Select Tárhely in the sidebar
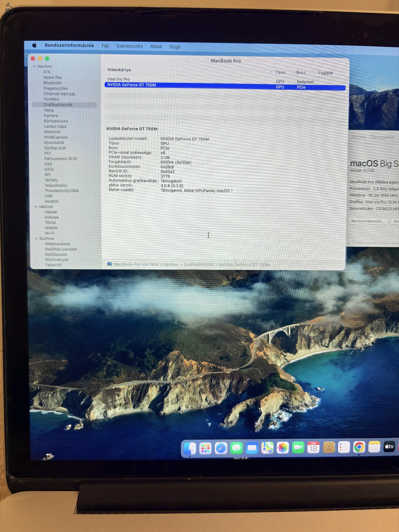399x532 pixels. tap(51, 180)
